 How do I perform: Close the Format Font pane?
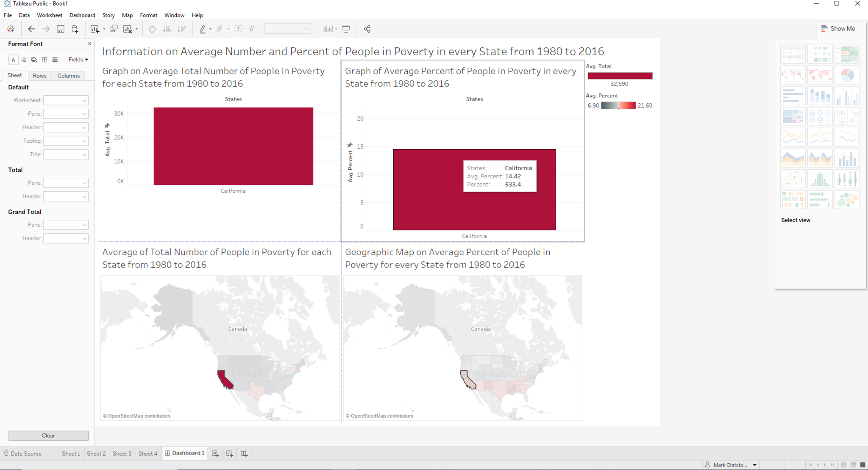(89, 44)
